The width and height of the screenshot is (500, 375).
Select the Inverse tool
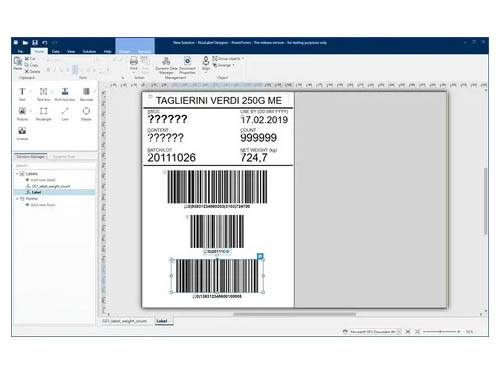click(22, 133)
